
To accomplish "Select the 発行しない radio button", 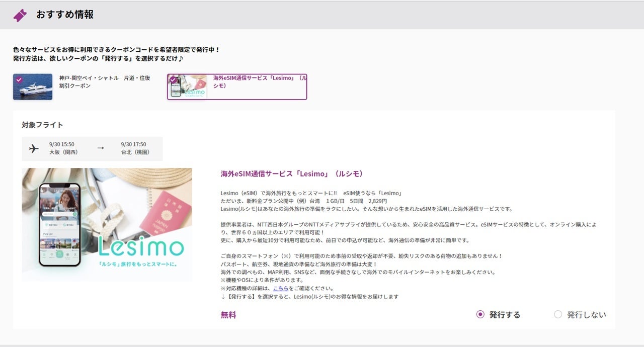I will [x=557, y=314].
